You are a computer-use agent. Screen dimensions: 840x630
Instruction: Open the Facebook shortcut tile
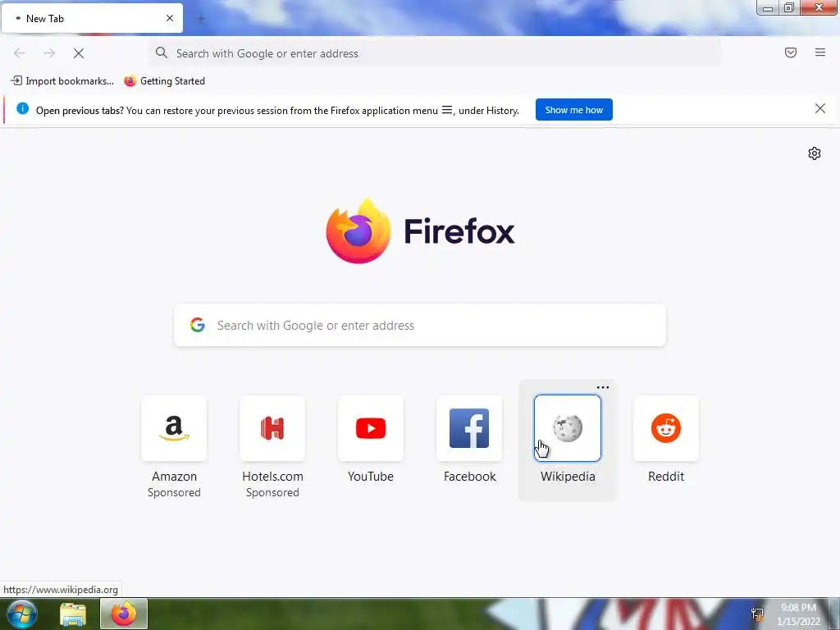pyautogui.click(x=469, y=428)
